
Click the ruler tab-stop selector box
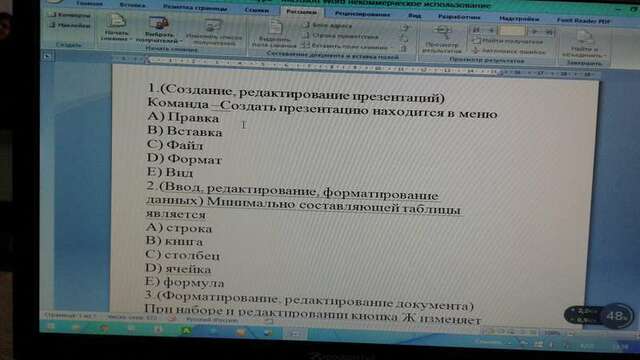pos(47,56)
